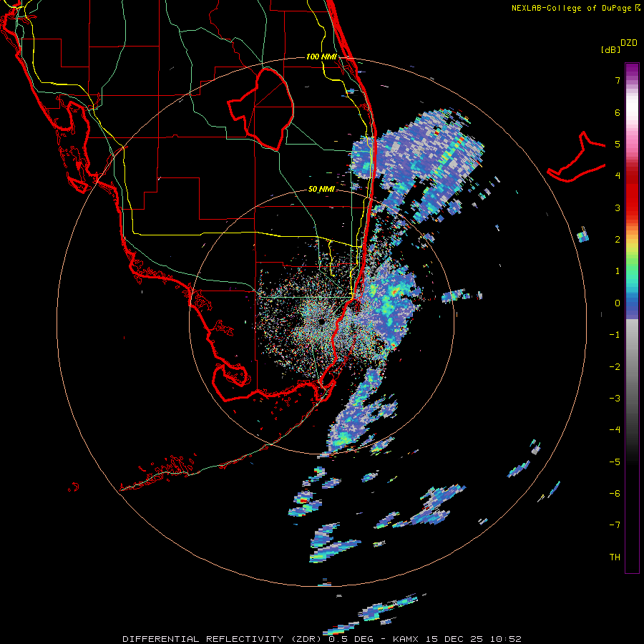Screen dimensions: 644x644
Task: Click the DZD product label above the scale
Action: [x=629, y=43]
